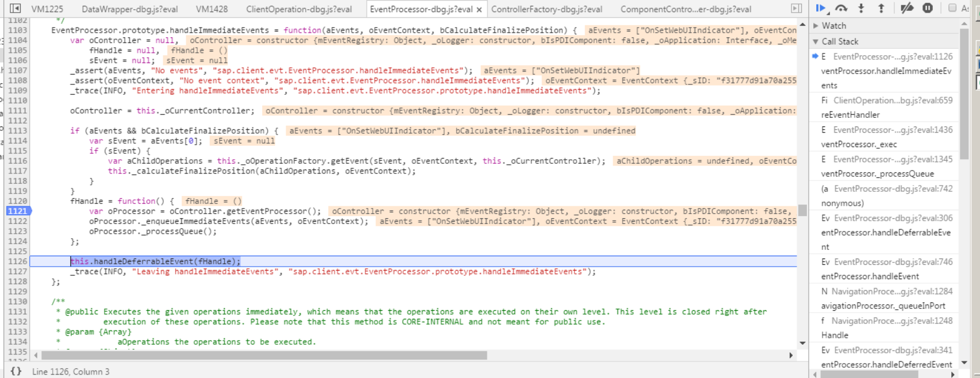The width and height of the screenshot is (980, 378).
Task: Open ComponentContro...er-dbg.js?eval tab
Action: 686,9
